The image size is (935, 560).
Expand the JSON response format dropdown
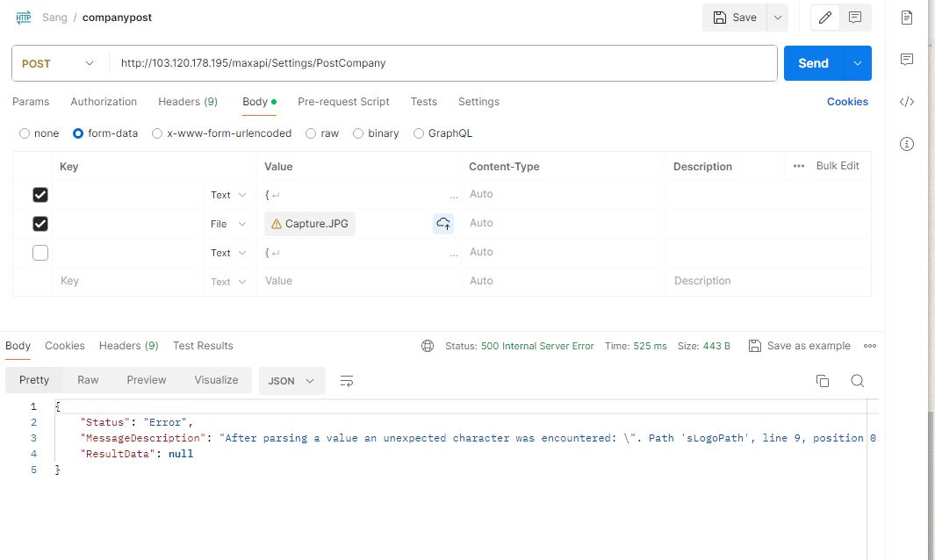point(291,381)
